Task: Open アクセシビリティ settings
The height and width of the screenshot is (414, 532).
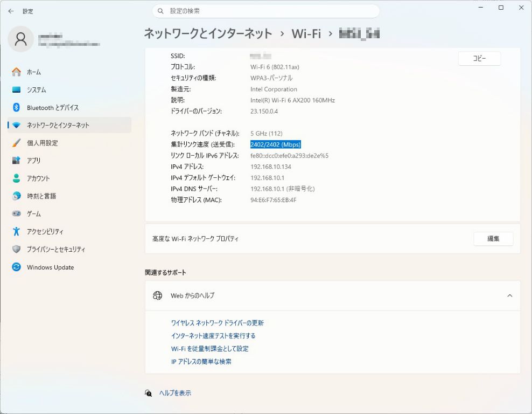Action: click(69, 231)
